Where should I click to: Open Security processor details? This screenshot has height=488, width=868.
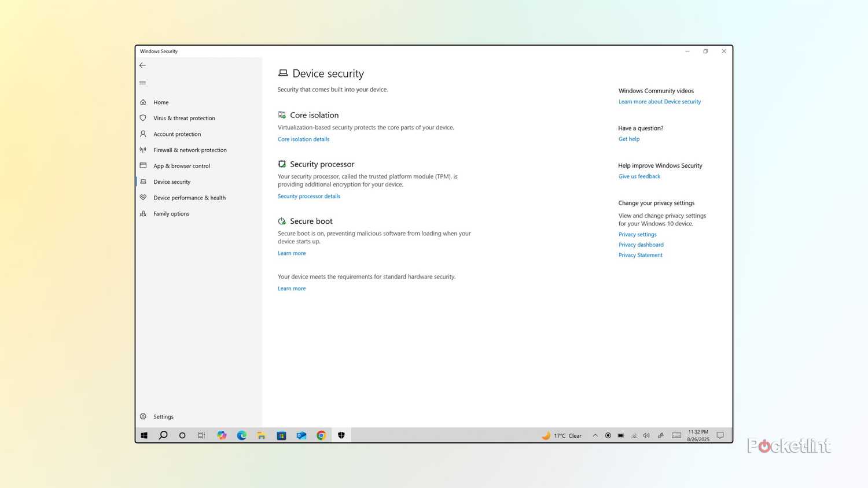click(308, 196)
